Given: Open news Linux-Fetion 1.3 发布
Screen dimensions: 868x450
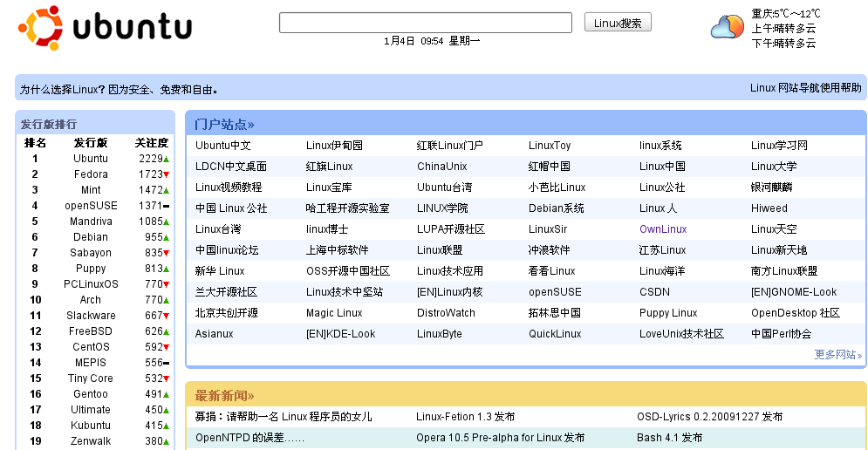Looking at the screenshot, I should [x=466, y=416].
